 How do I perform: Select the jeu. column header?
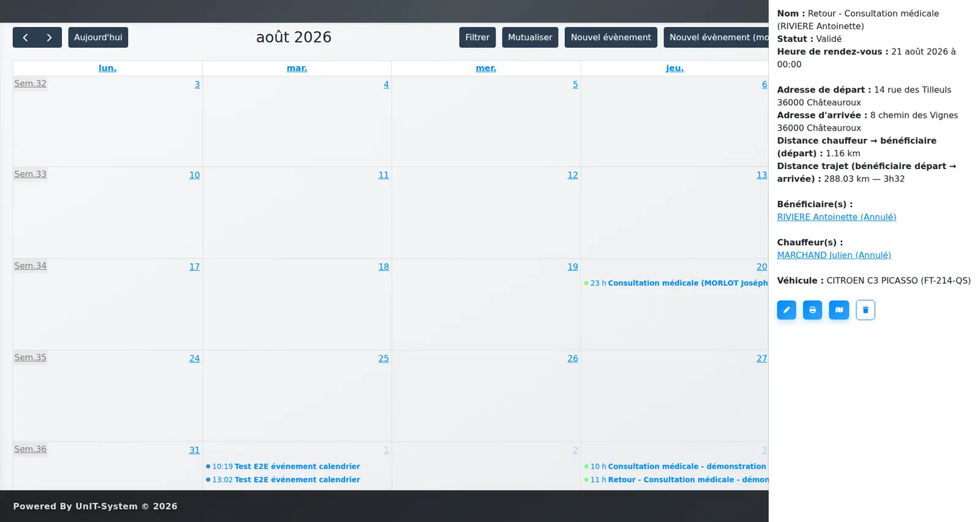click(x=675, y=68)
